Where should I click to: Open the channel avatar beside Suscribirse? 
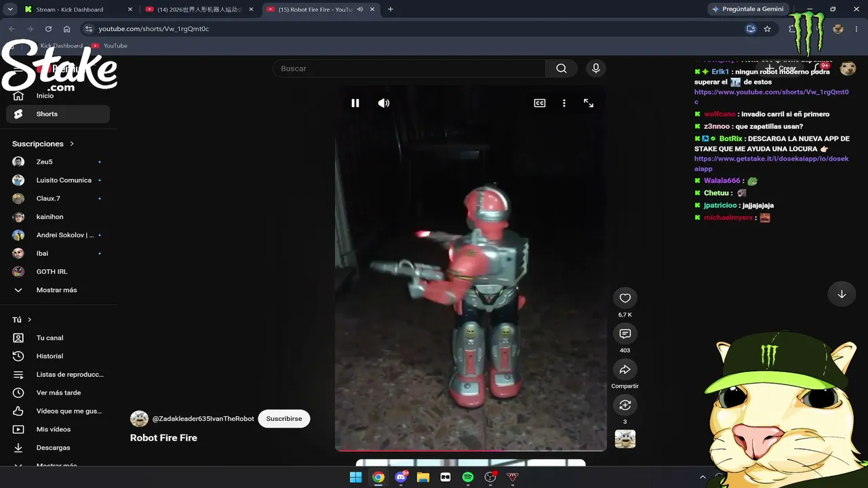click(x=139, y=419)
